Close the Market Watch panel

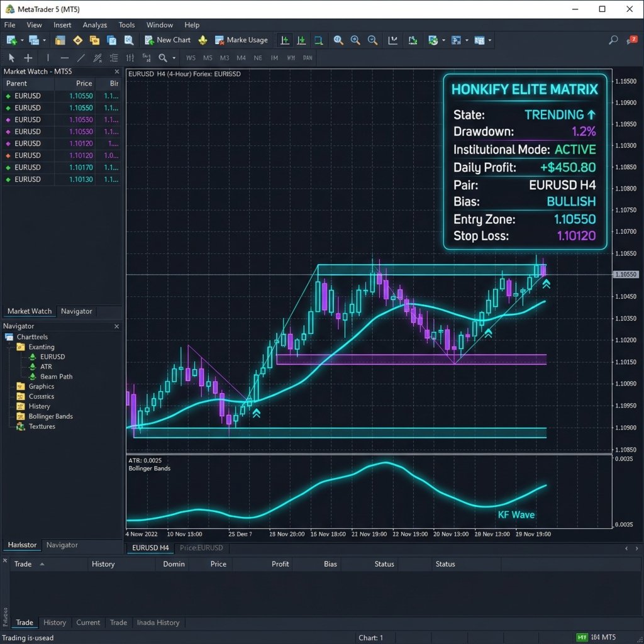116,72
